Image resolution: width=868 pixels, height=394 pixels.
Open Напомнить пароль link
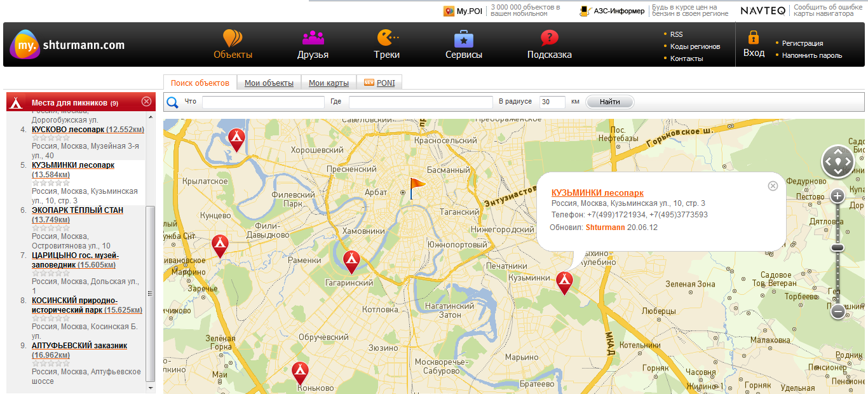point(812,55)
